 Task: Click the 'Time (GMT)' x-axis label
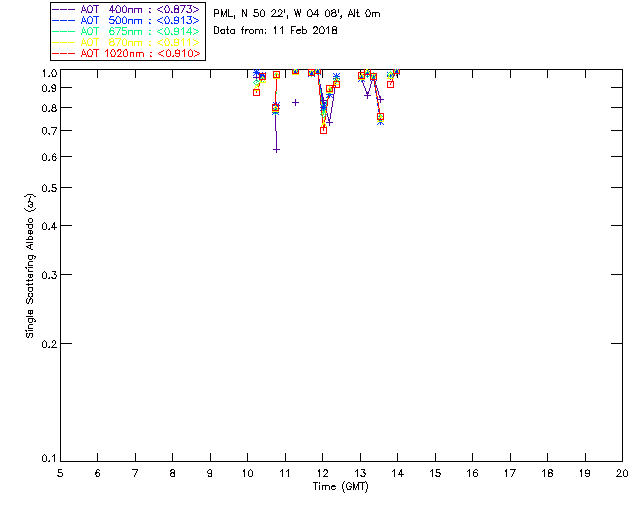(x=341, y=486)
